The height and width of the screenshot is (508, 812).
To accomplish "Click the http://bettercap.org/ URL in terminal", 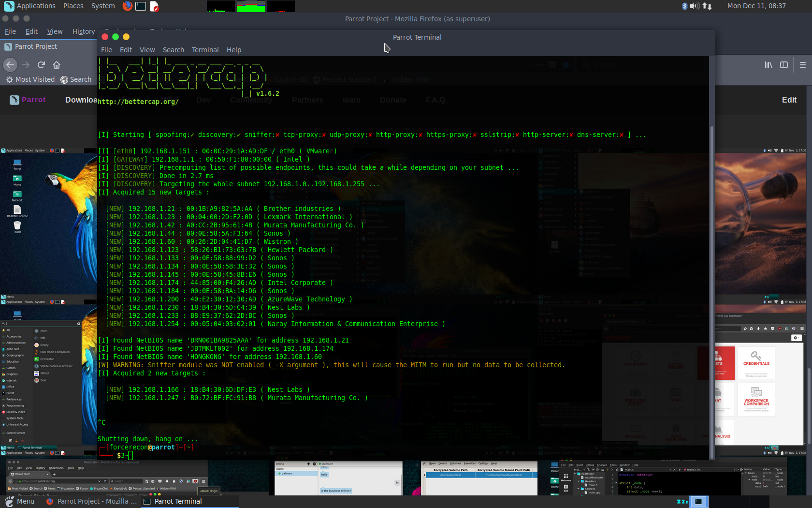I will tap(138, 102).
